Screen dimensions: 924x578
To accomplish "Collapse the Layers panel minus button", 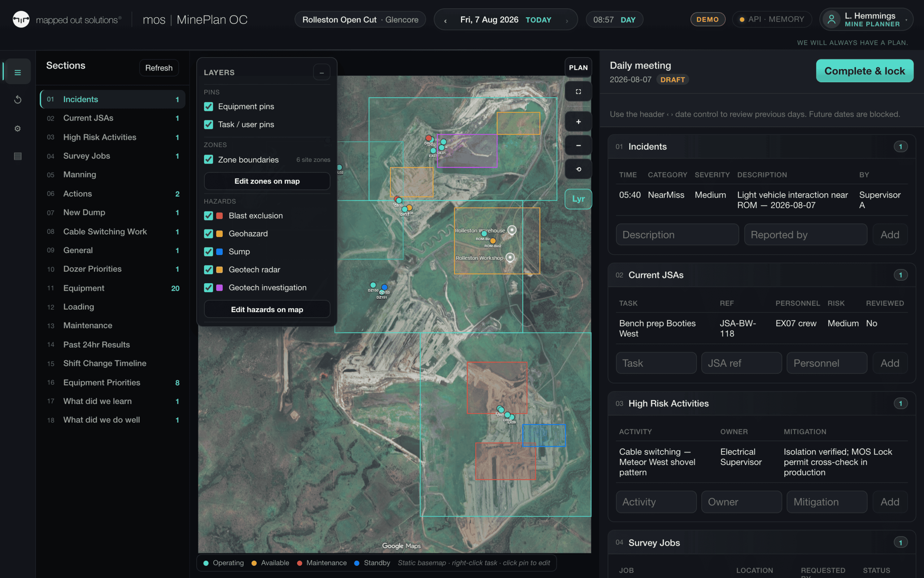I will point(322,72).
